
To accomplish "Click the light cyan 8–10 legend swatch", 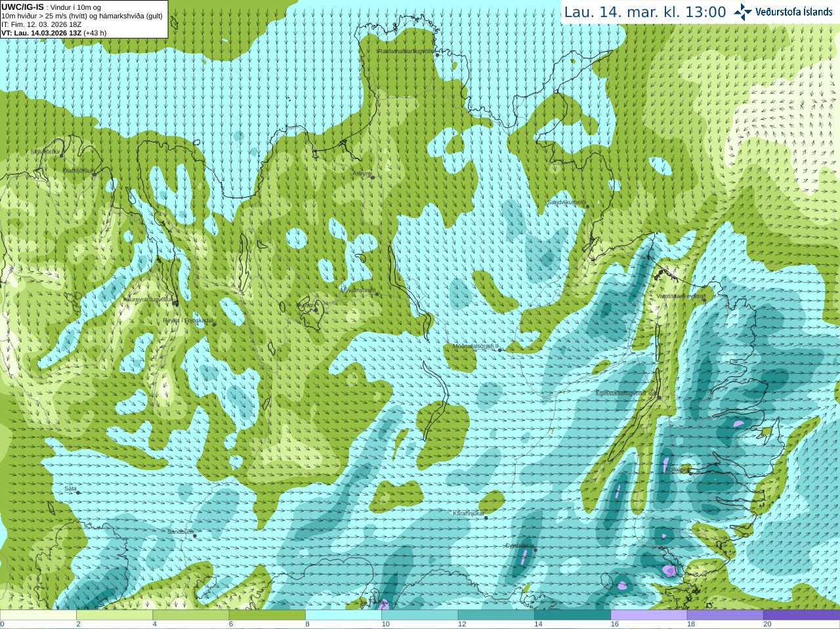I will pyautogui.click(x=344, y=615).
